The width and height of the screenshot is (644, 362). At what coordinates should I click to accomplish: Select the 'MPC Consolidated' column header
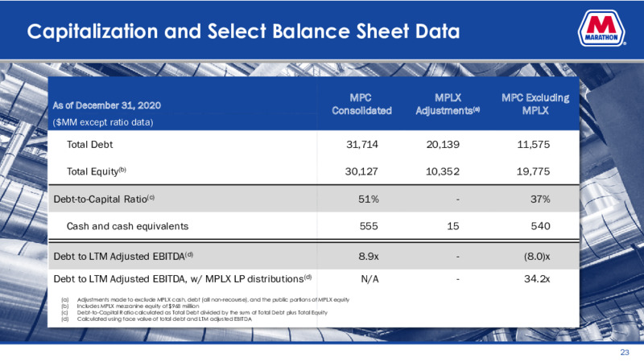point(361,105)
